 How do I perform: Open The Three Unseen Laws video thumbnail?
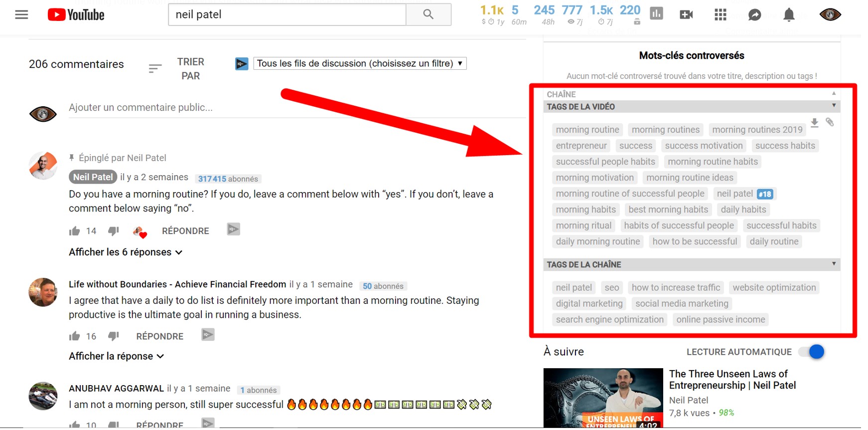pyautogui.click(x=603, y=398)
